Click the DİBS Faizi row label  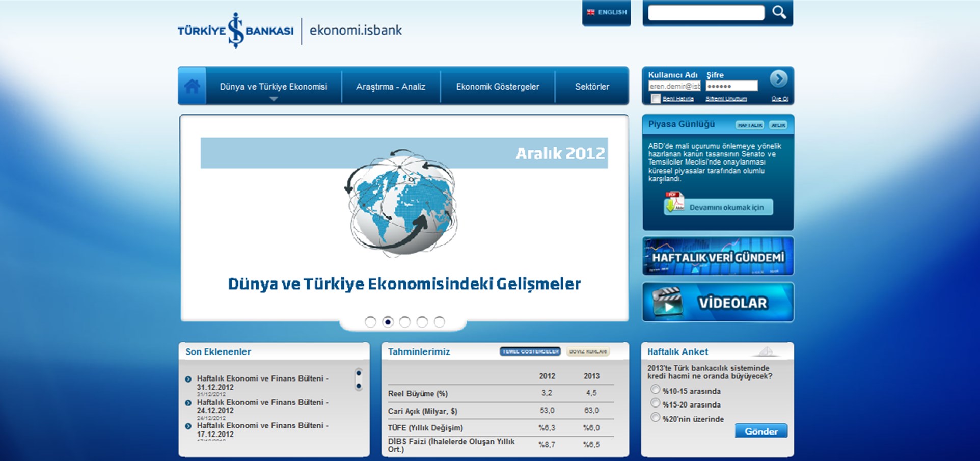[x=451, y=445]
